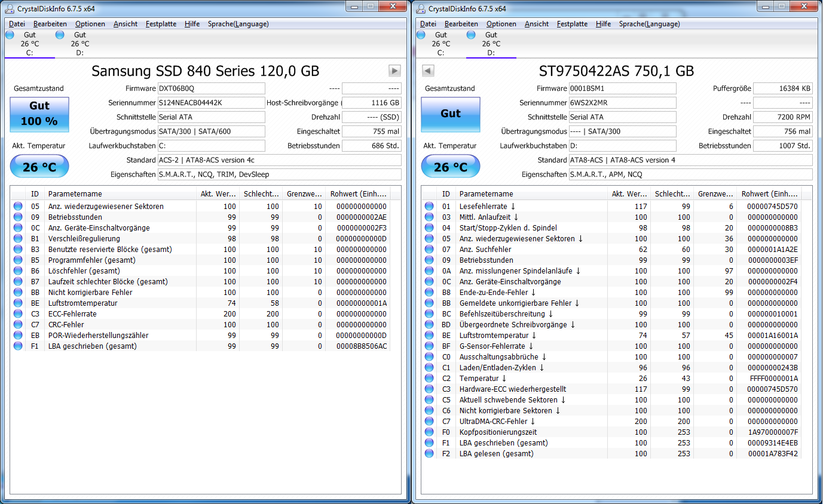Click status orb of Ende-zu-Ende-Fehler row
This screenshot has width=823, height=504.
pos(429,293)
